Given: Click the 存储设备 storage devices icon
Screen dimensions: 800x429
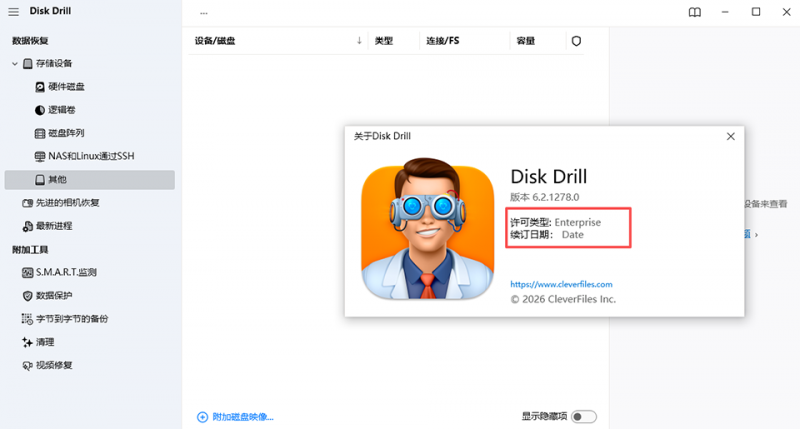Looking at the screenshot, I should pos(28,64).
